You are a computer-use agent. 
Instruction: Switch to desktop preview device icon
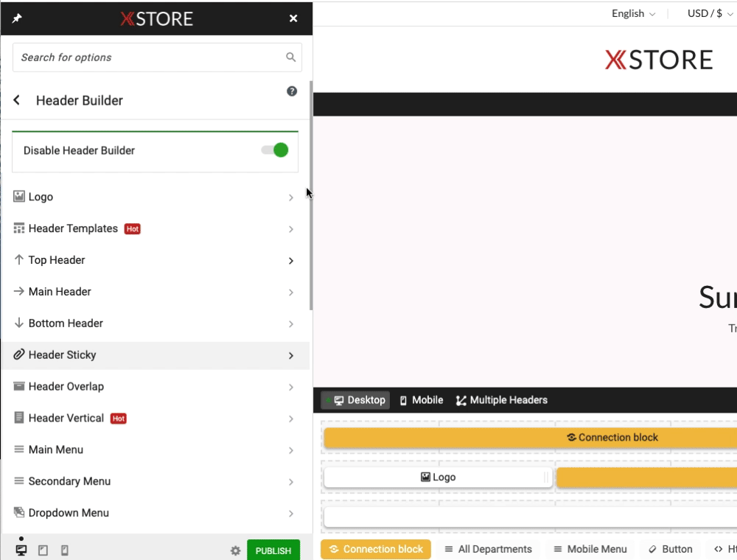tap(21, 550)
